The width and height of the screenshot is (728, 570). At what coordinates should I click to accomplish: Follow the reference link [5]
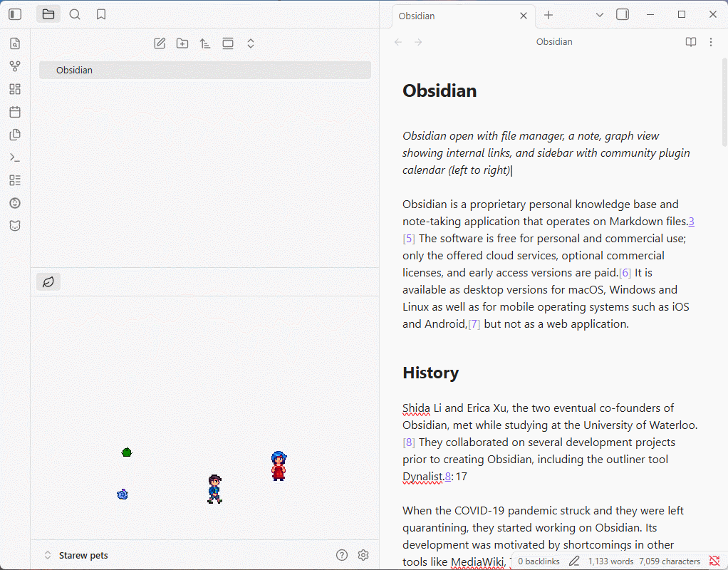(409, 238)
